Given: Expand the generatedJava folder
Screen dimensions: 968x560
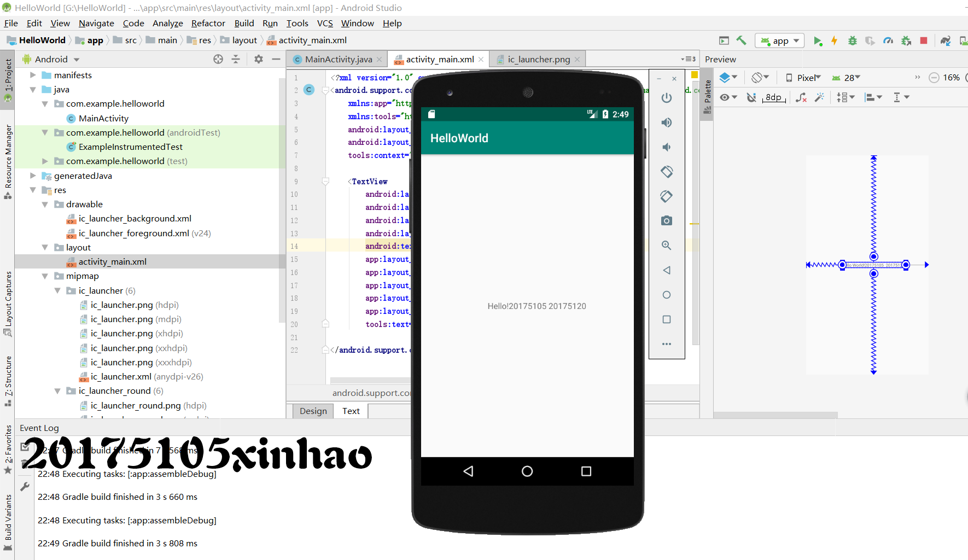Looking at the screenshot, I should click(x=33, y=176).
